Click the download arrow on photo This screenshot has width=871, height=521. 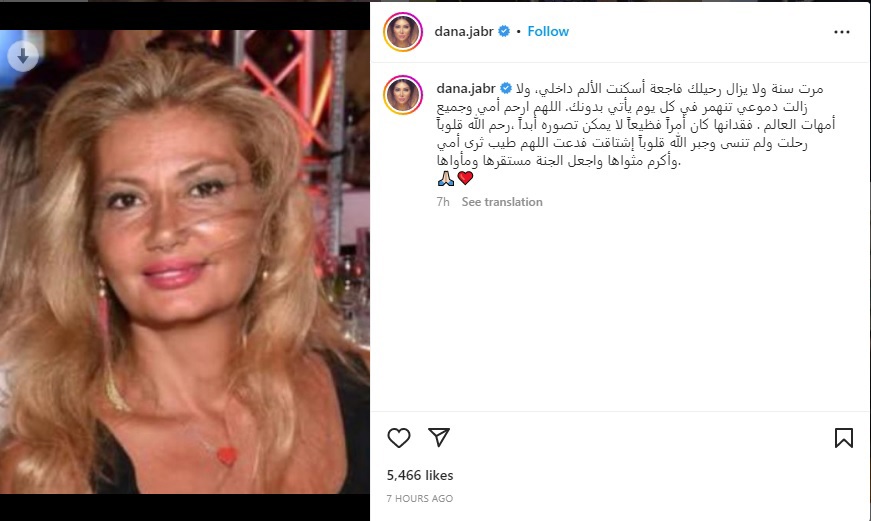[23, 56]
